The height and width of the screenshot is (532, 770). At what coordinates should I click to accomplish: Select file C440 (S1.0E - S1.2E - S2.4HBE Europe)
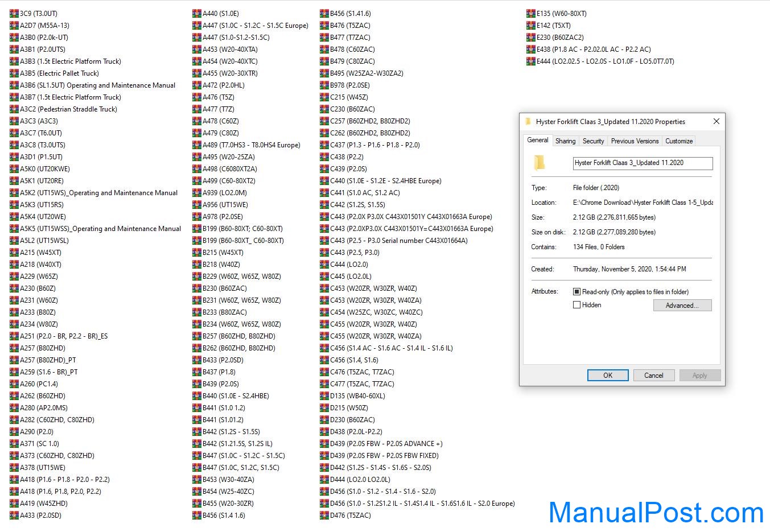coord(381,180)
